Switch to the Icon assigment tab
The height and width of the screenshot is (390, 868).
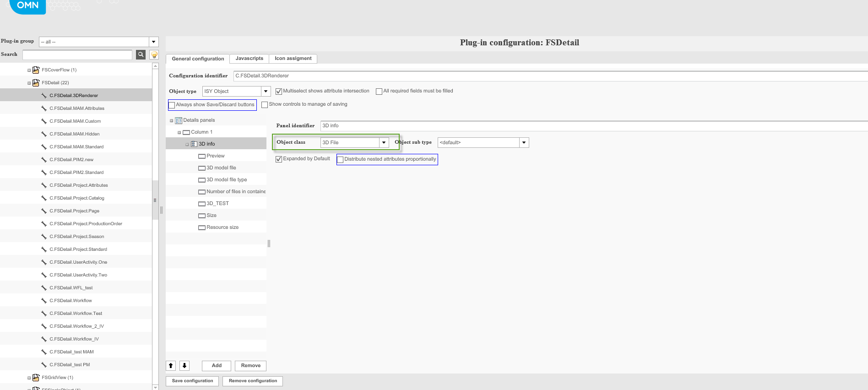click(293, 59)
